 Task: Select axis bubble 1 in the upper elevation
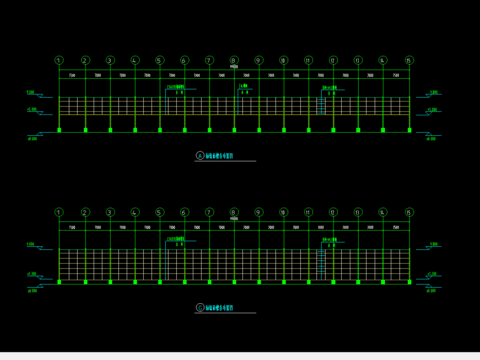(59, 60)
